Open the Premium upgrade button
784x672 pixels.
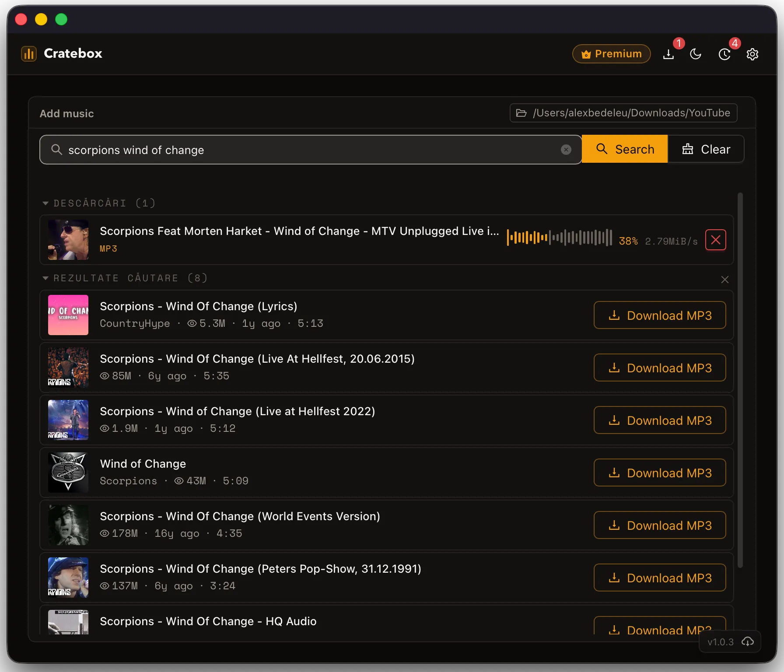611,54
